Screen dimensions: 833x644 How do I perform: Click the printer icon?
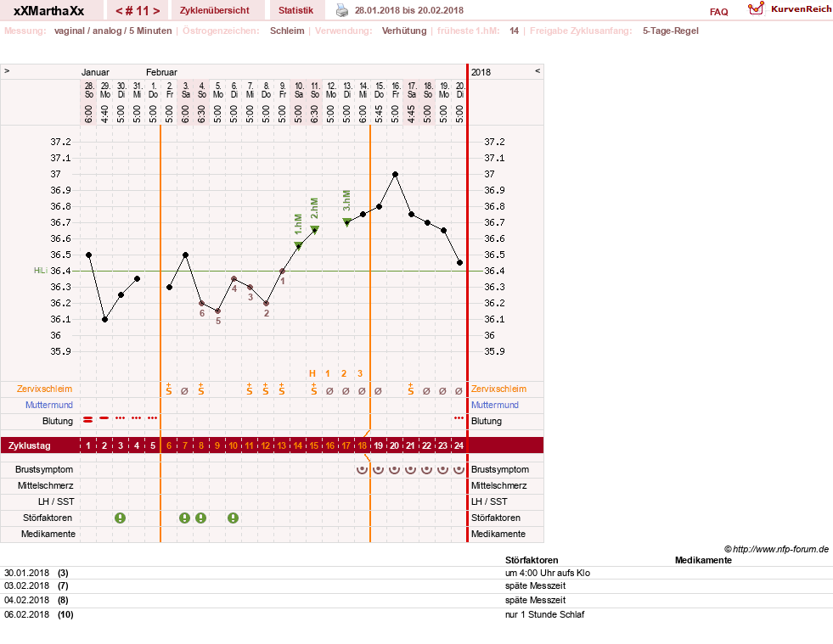coord(342,11)
